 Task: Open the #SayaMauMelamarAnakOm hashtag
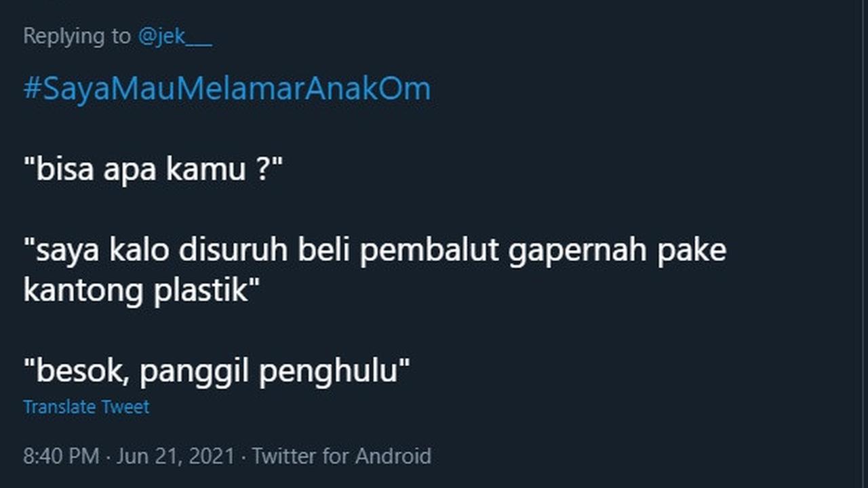(227, 89)
